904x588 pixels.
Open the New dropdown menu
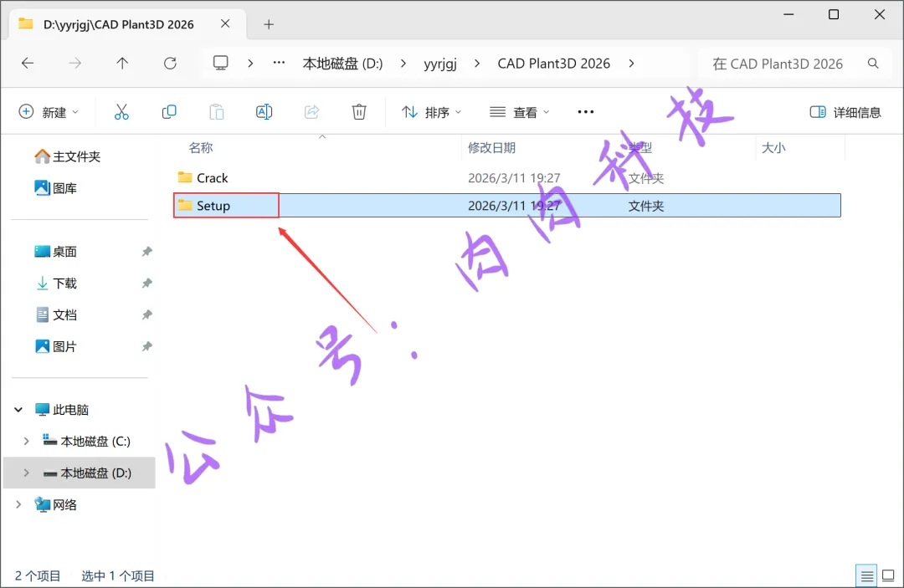click(49, 112)
